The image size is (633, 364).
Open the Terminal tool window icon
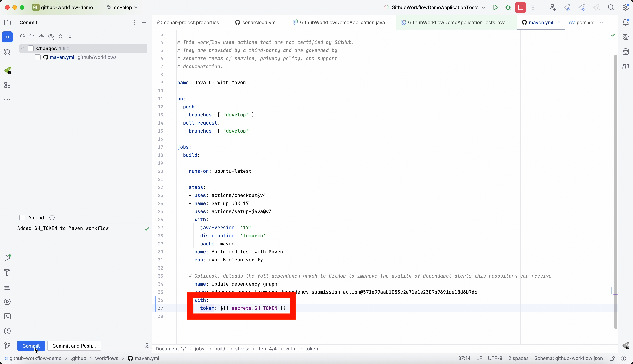[x=8, y=317]
